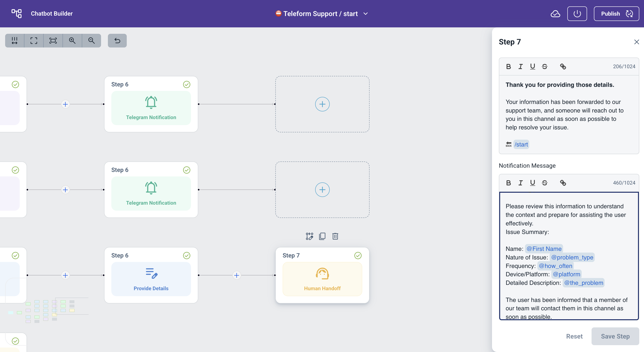Click the undo arrow button
The image size is (644, 352).
(117, 40)
